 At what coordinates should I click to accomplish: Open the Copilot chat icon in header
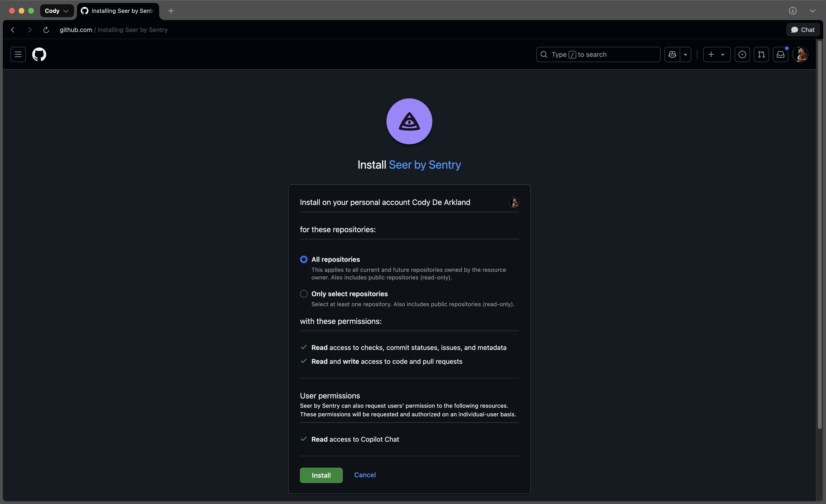(672, 54)
